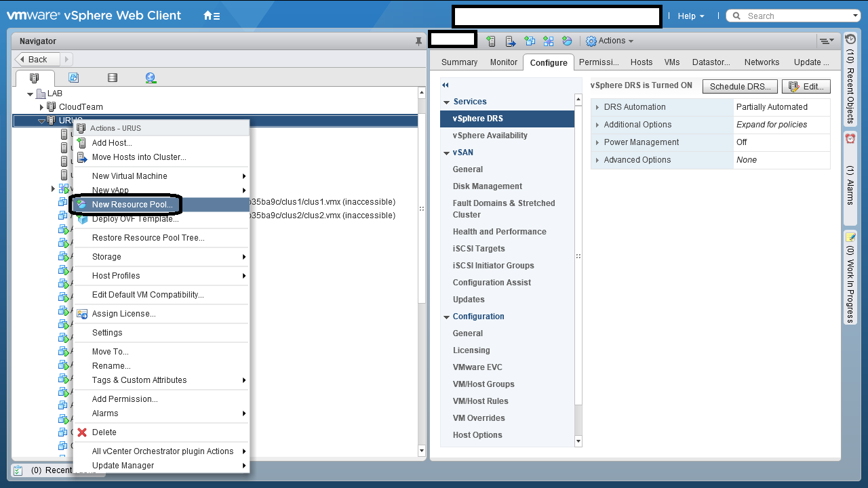Click the New Resource Pool toolbar icon
Image resolution: width=868 pixels, height=488 pixels.
pyautogui.click(x=568, y=41)
